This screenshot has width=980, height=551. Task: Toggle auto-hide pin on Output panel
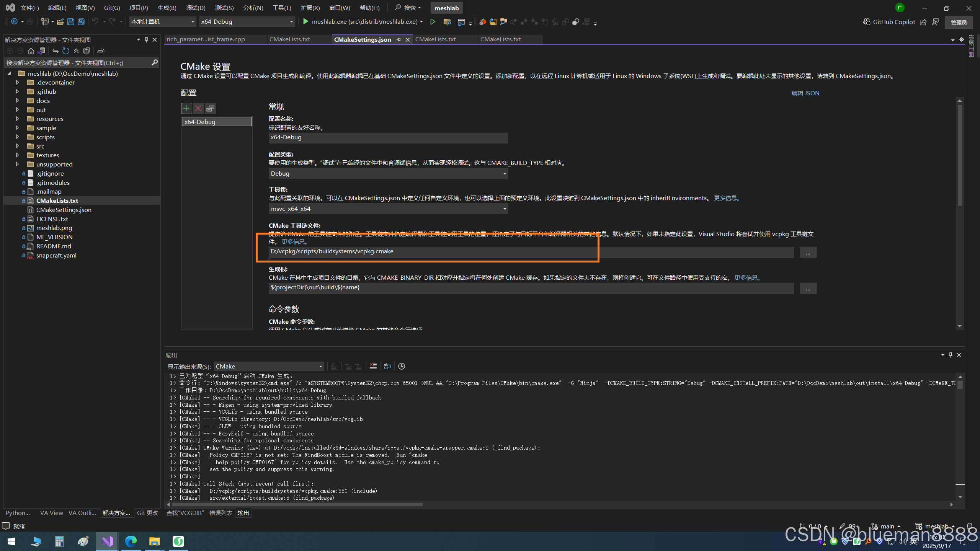click(x=951, y=355)
